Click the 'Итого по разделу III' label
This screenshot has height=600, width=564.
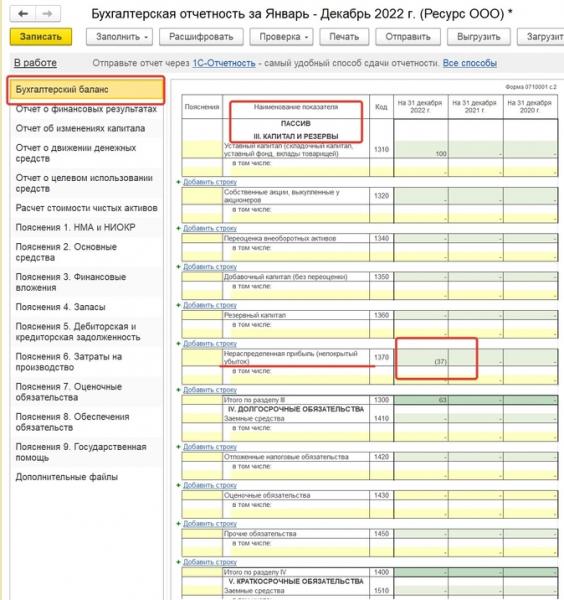click(254, 400)
